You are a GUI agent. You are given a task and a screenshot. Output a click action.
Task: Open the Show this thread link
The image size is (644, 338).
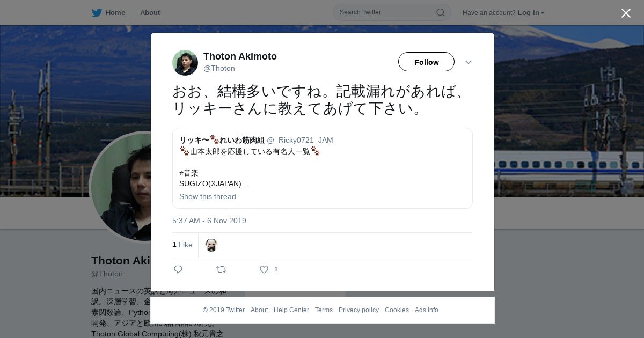[208, 196]
